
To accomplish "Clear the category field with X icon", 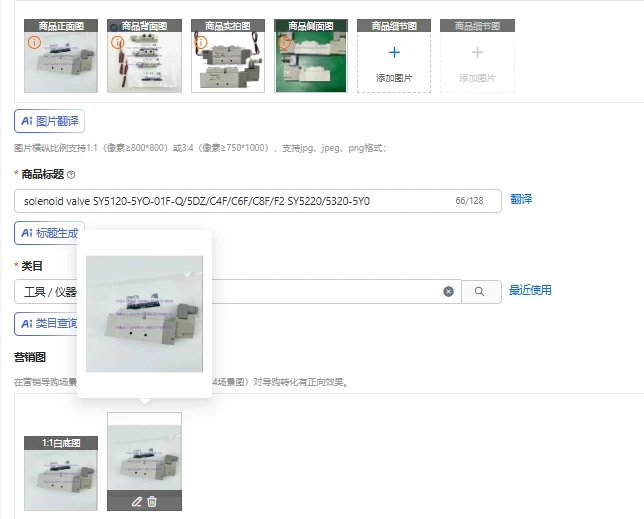I will pos(448,292).
